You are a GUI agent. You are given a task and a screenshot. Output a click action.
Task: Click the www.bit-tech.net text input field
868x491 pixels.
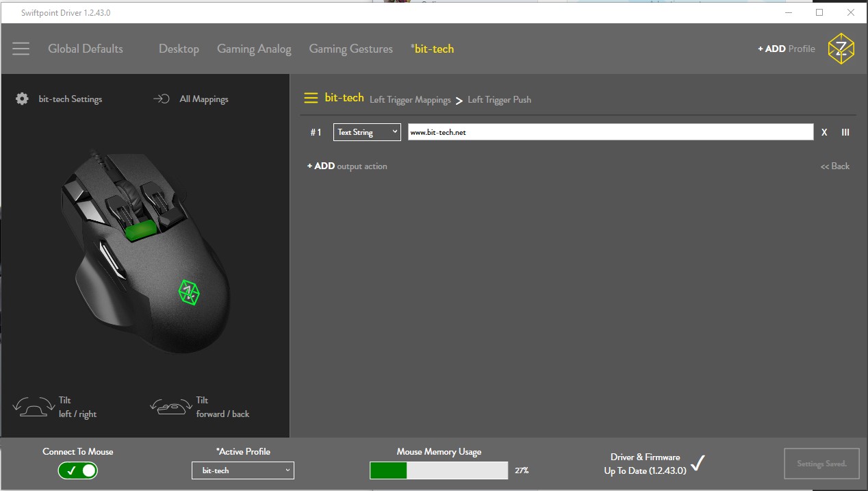(x=611, y=132)
